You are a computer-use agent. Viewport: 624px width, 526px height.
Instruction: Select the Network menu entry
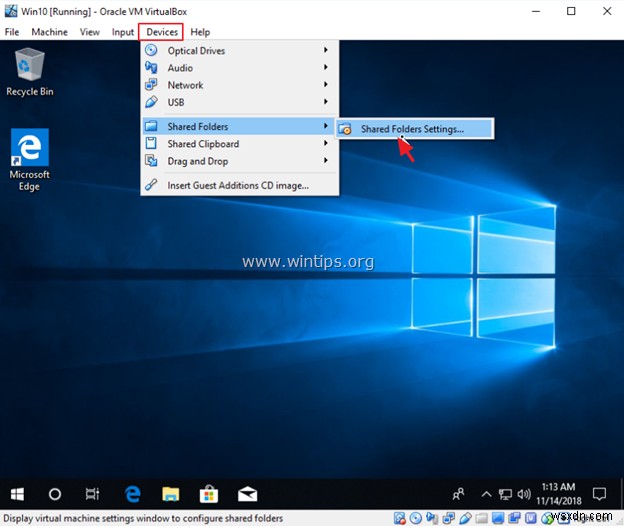240,85
